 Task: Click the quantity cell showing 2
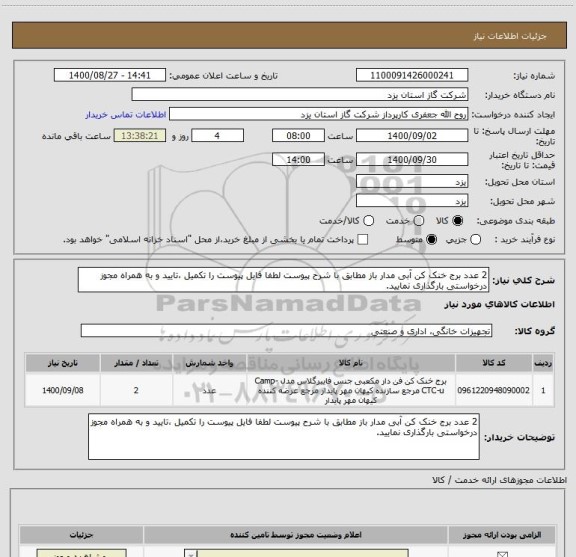(136, 390)
